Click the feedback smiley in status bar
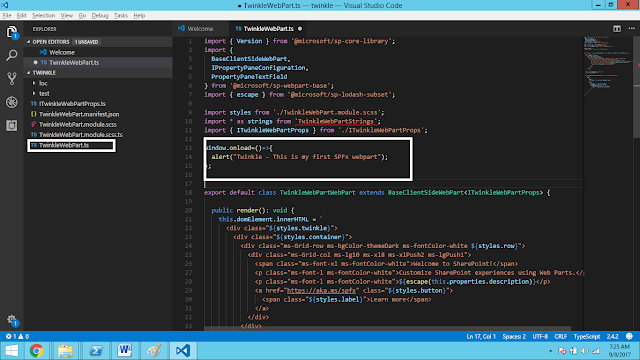640x360 pixels. 629,336
